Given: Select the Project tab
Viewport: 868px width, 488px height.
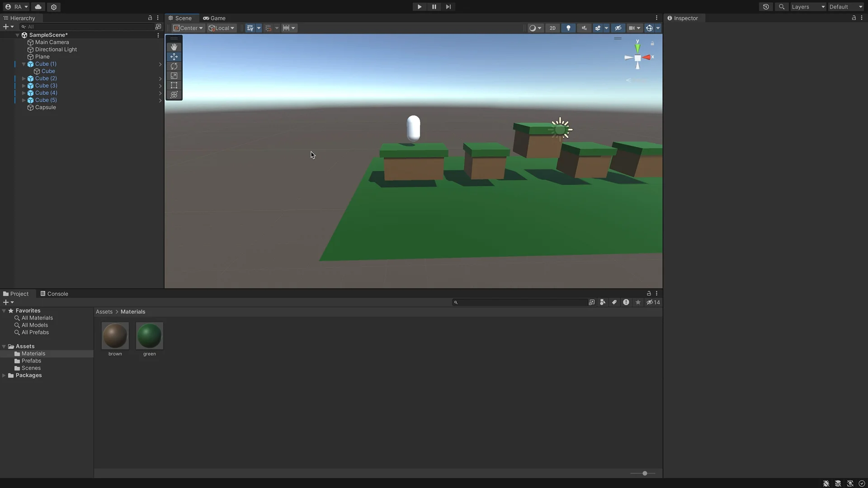Looking at the screenshot, I should (x=16, y=294).
